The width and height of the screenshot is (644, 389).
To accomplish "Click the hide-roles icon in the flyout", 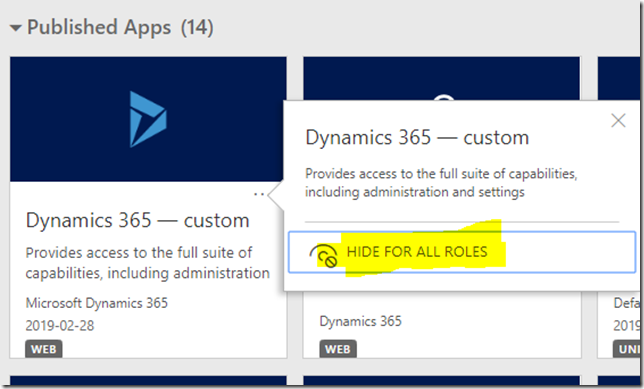I will pyautogui.click(x=324, y=255).
